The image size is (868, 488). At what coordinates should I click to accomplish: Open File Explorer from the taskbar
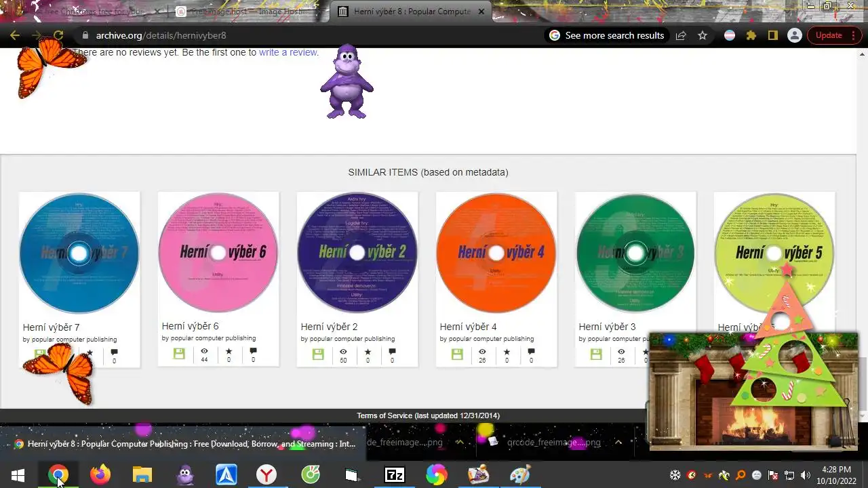pos(142,475)
